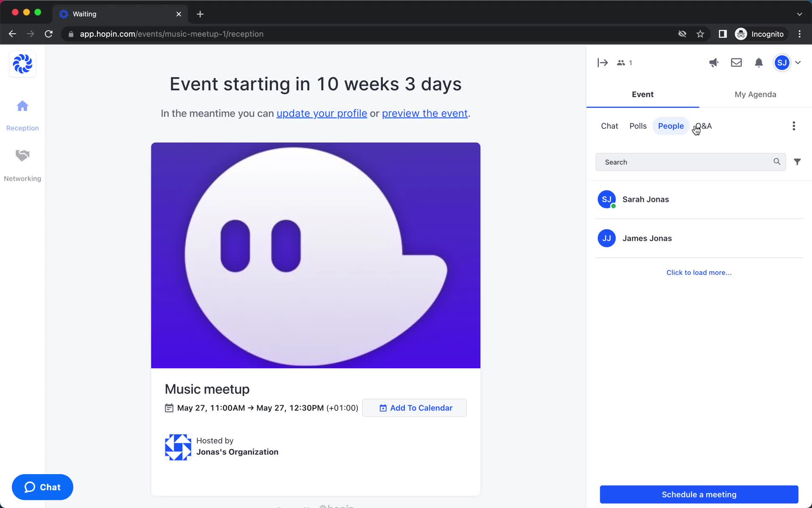Click the preview the event link

click(x=425, y=112)
